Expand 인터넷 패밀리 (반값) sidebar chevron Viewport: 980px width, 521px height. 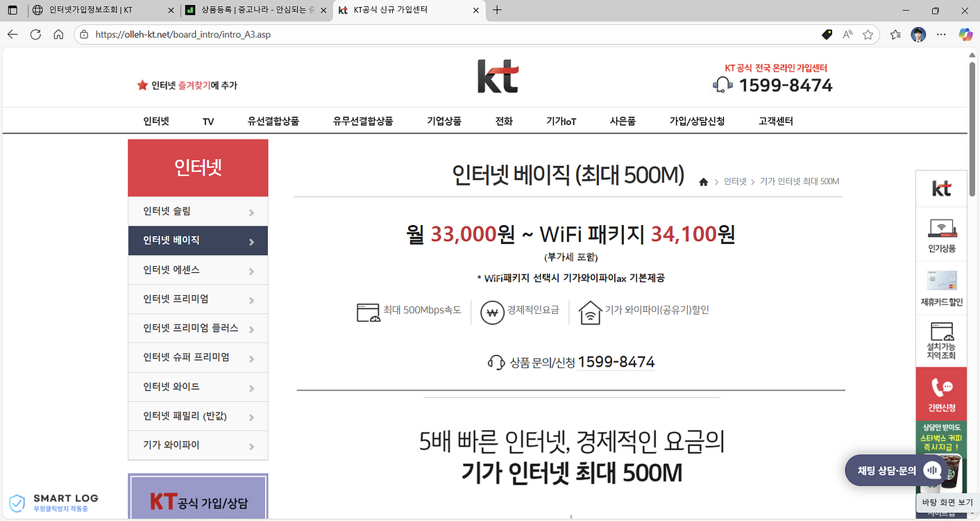pos(251,417)
